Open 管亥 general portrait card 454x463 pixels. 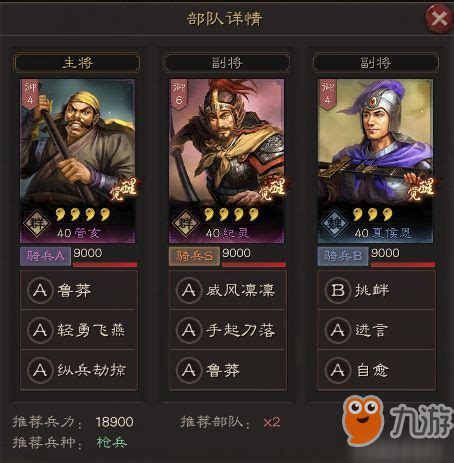coord(78,161)
